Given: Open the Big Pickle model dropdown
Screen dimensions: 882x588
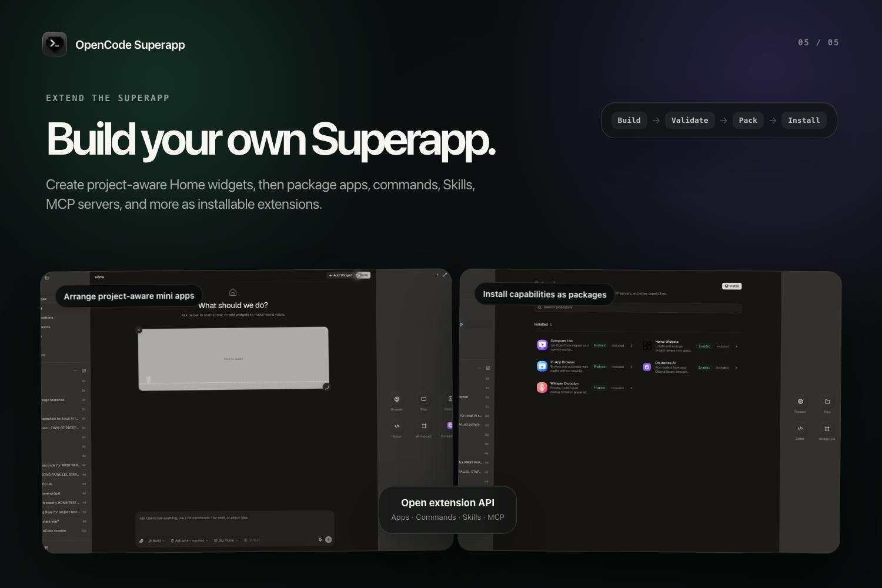Looking at the screenshot, I should coord(226,540).
